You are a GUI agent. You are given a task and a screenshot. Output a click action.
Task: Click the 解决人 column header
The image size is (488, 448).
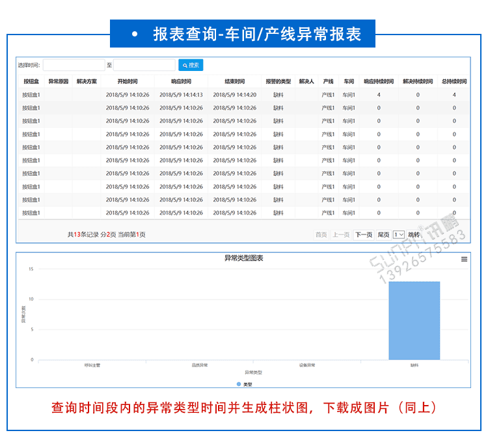[306, 81]
